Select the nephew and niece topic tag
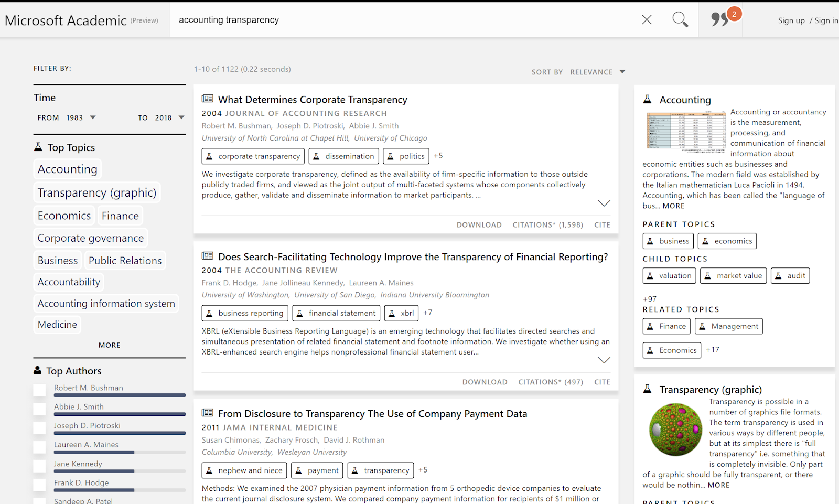The width and height of the screenshot is (839, 504). tap(244, 470)
